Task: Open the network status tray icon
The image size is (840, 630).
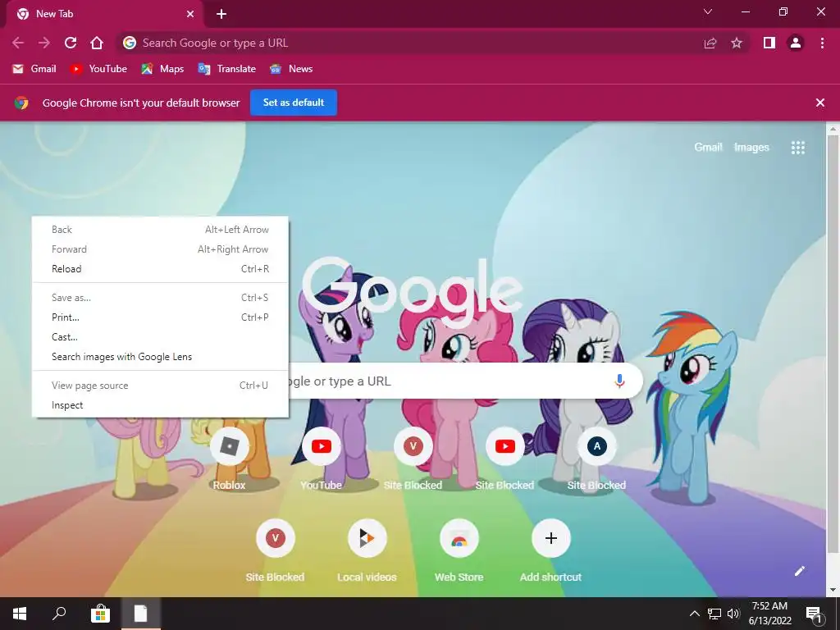Action: pos(714,614)
